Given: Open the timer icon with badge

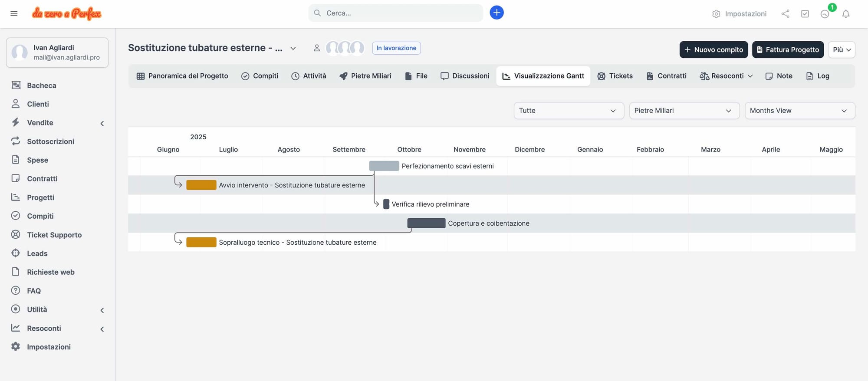Looking at the screenshot, I should [x=825, y=14].
